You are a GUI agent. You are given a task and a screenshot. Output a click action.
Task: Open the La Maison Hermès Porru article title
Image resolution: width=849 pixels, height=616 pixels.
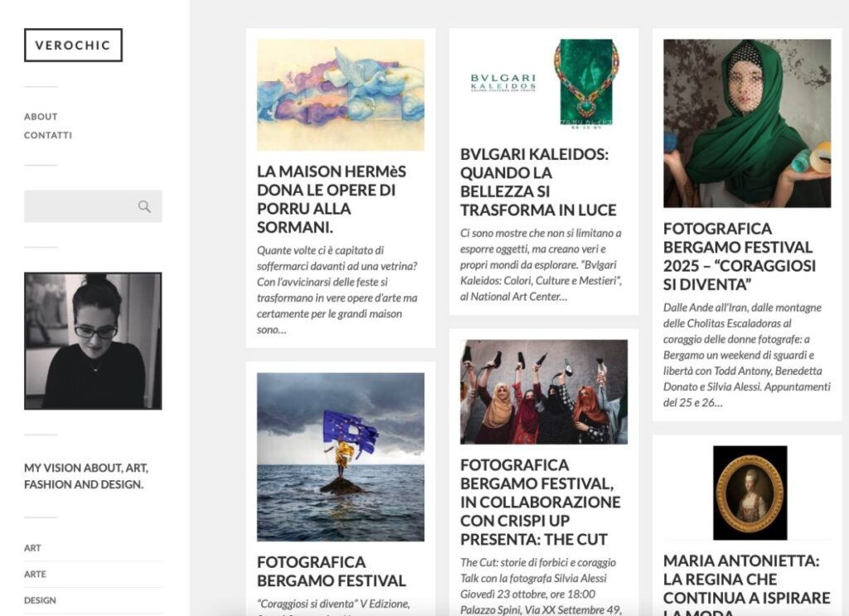click(x=332, y=199)
